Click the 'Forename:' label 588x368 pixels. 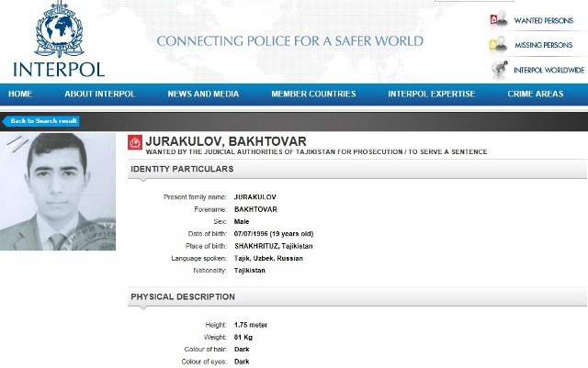click(x=210, y=209)
